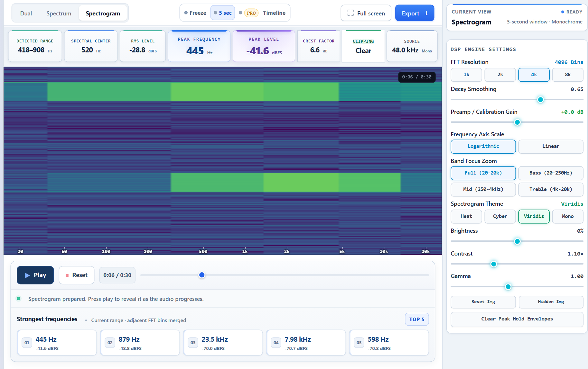Select the 879 Hz strongest frequency card
Image resolution: width=588 pixels, height=369 pixels.
(140, 343)
